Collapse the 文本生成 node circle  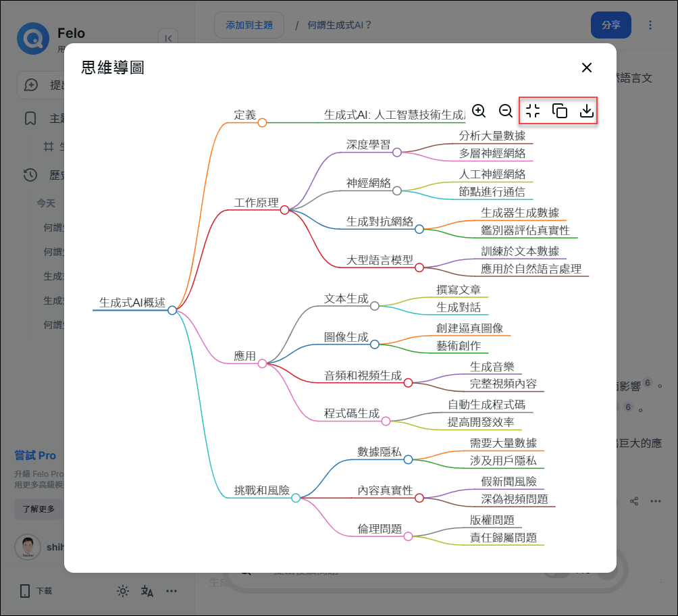tap(375, 306)
